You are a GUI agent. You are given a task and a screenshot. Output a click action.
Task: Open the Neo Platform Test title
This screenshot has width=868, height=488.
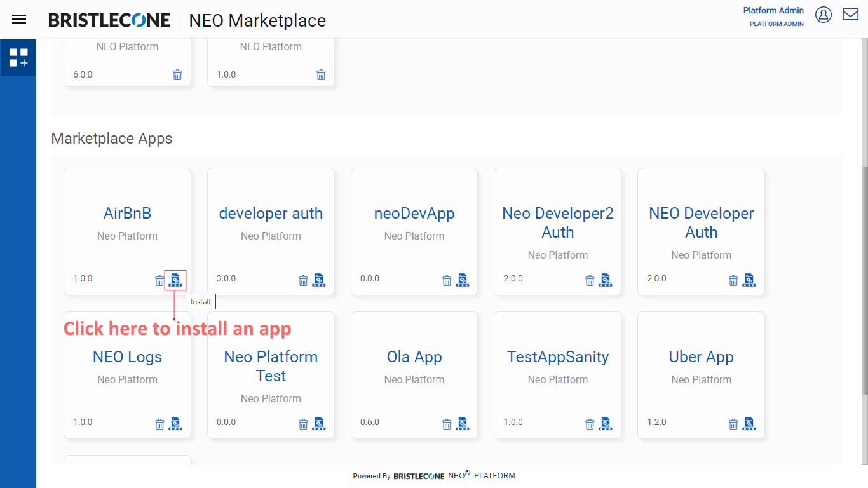click(x=271, y=367)
